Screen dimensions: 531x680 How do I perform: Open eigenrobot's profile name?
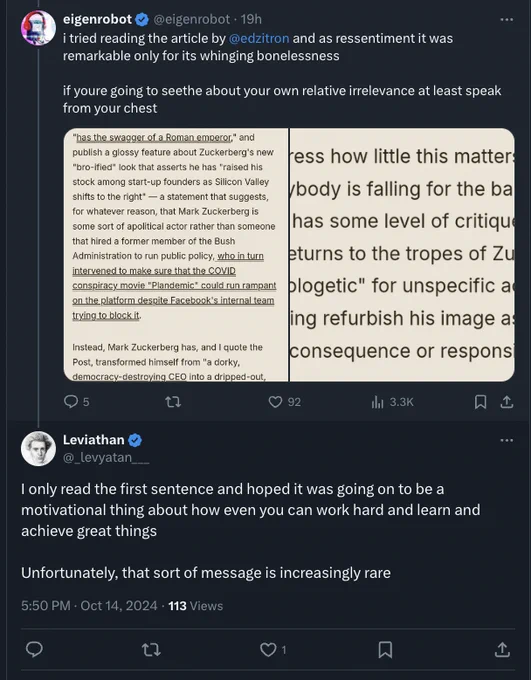click(97, 19)
